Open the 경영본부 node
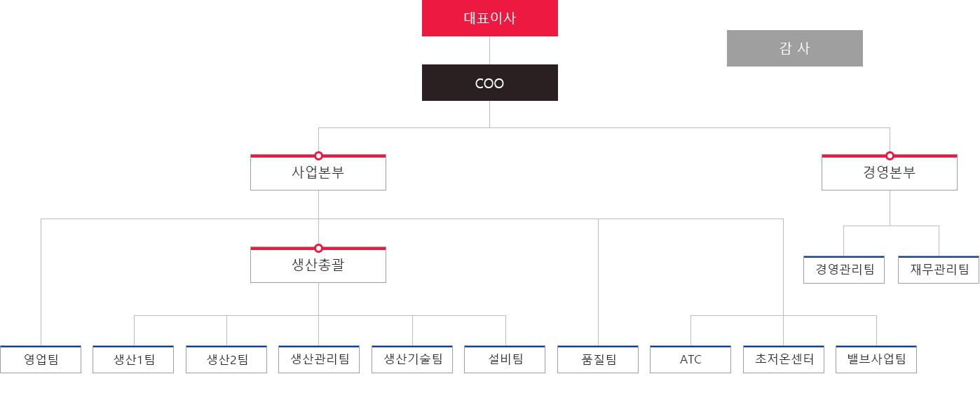Image resolution: width=980 pixels, height=416 pixels. point(890,172)
